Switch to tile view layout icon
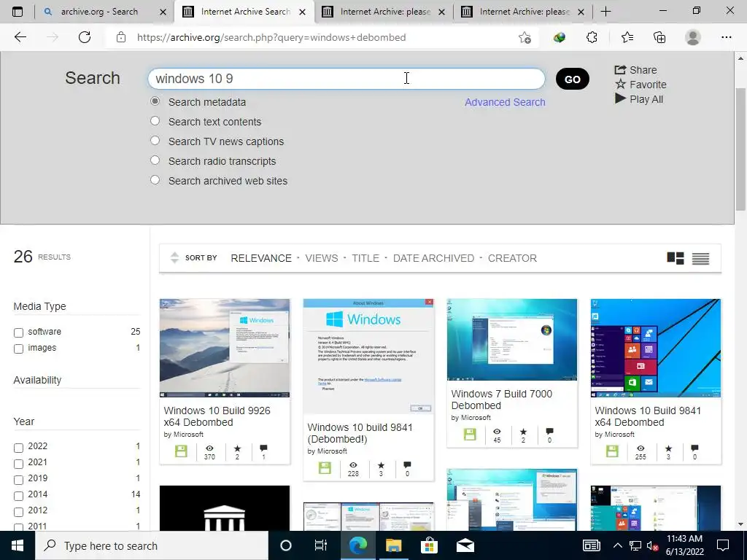The width and height of the screenshot is (747, 560). coord(675,258)
